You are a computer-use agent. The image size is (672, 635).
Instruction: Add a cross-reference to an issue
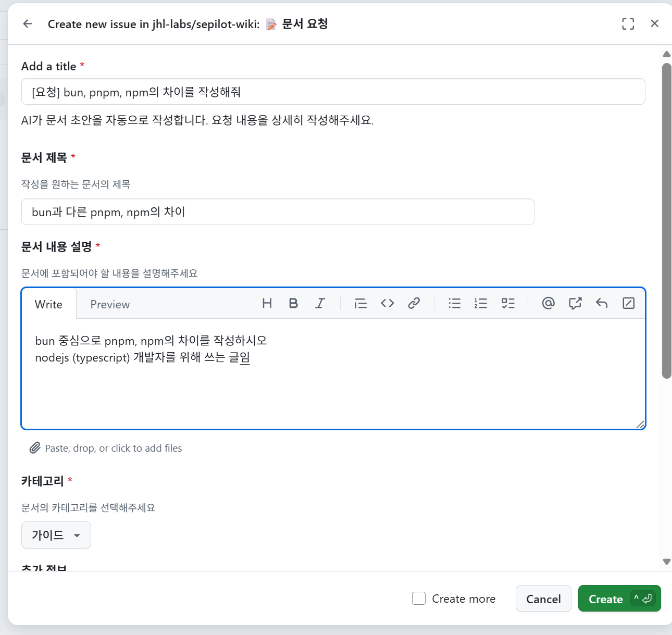tap(575, 304)
